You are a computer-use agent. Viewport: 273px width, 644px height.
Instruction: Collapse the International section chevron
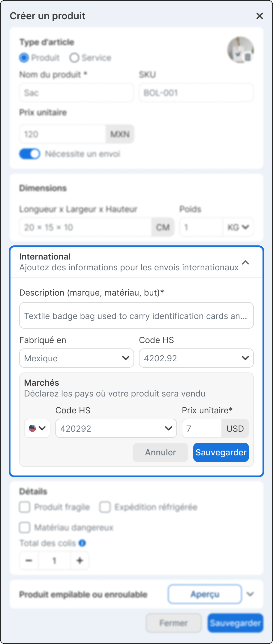pos(245,263)
